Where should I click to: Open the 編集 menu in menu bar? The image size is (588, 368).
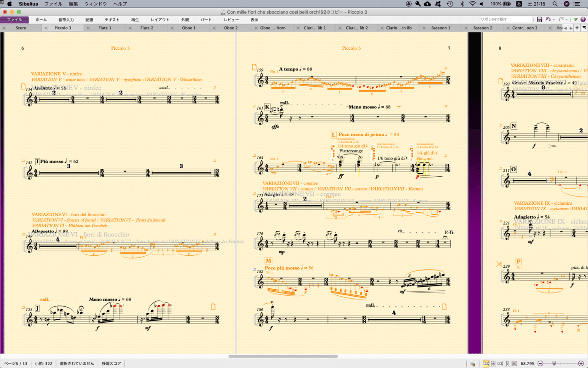pyautogui.click(x=73, y=4)
